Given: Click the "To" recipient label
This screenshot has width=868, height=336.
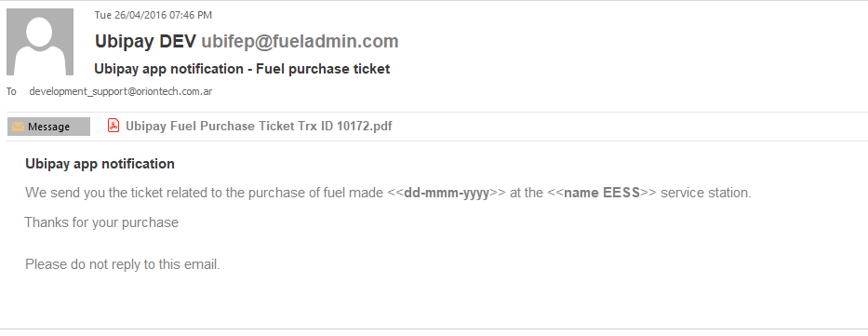Looking at the screenshot, I should tap(11, 92).
